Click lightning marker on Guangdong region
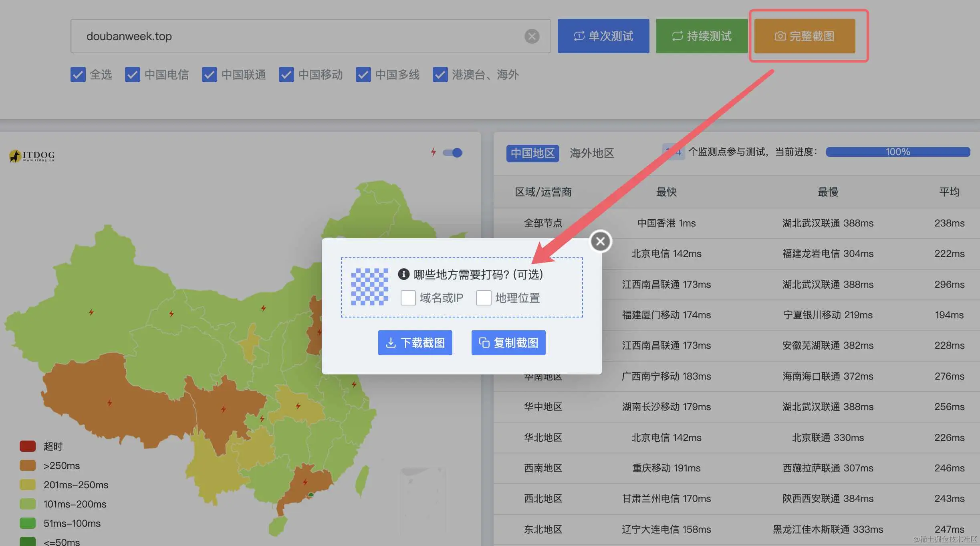The height and width of the screenshot is (546, 980). [x=305, y=482]
